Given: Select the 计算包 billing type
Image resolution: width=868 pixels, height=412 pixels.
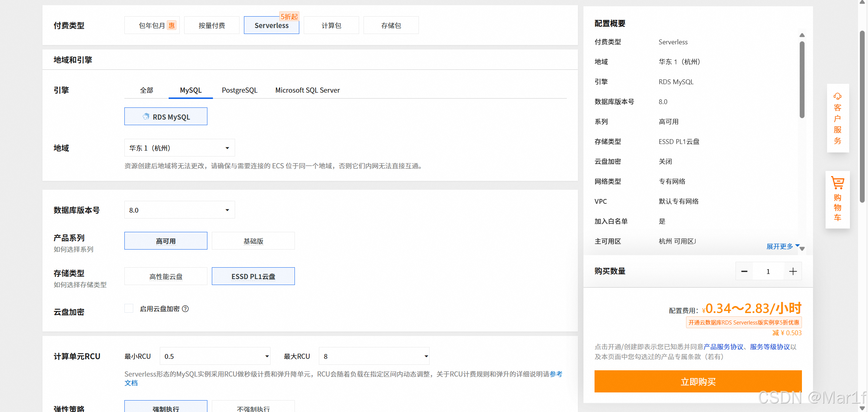Looking at the screenshot, I should point(331,25).
